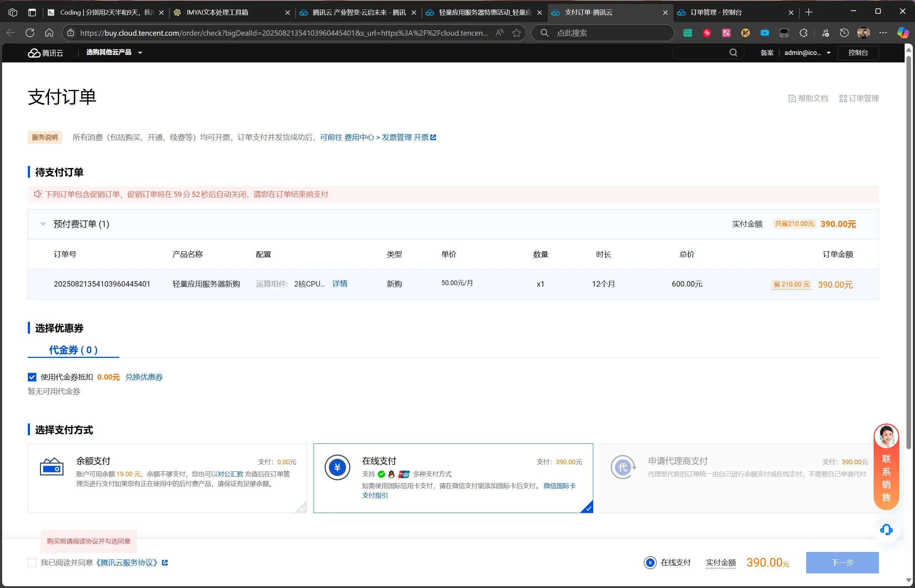Screen dimensions: 915x588
Task: Switch to 轻量应用服务器特惠活动 tab
Action: [483, 12]
